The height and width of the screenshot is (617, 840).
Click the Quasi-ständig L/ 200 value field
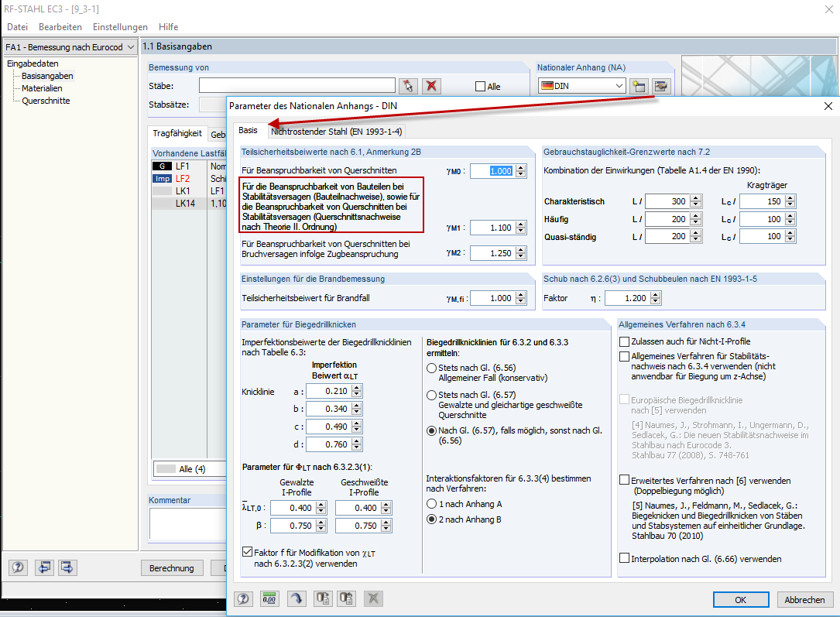click(668, 236)
